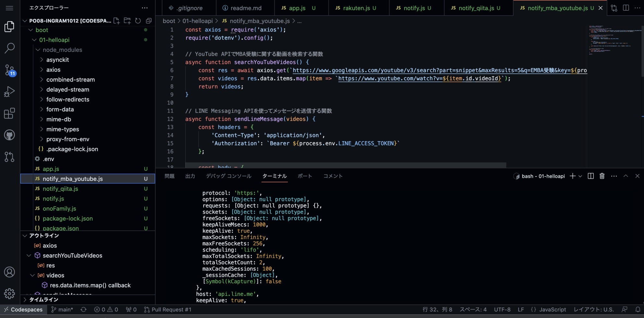Close the notify_mba_youtube.js tab
The width and height of the screenshot is (644, 318).
click(x=601, y=8)
